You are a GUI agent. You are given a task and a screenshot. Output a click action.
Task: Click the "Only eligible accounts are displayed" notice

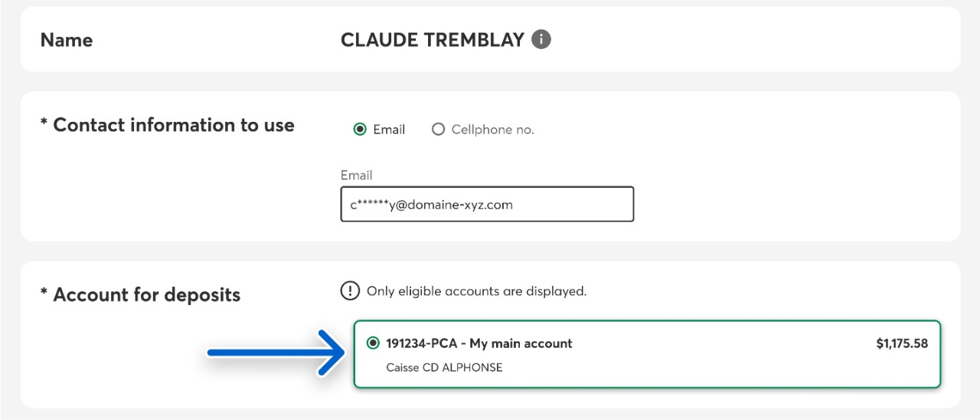pos(476,291)
